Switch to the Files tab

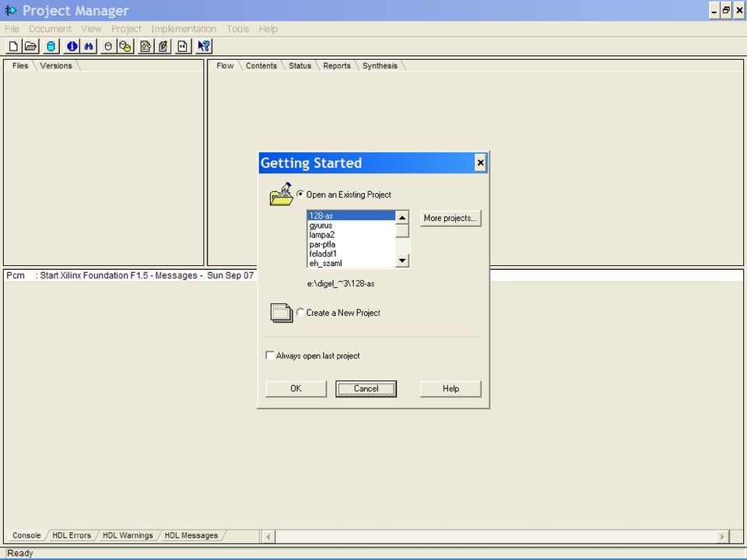pos(20,65)
